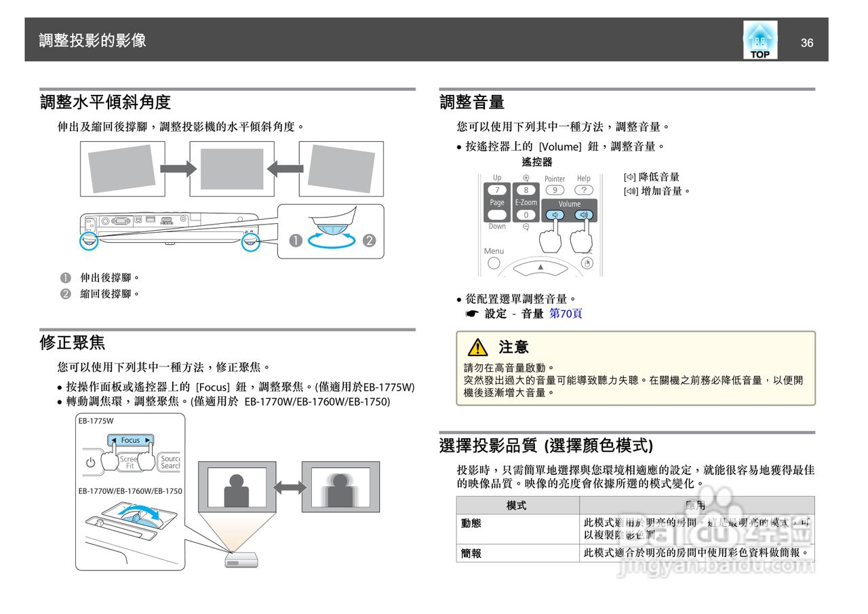Click the 調整音量 heading

(x=472, y=102)
